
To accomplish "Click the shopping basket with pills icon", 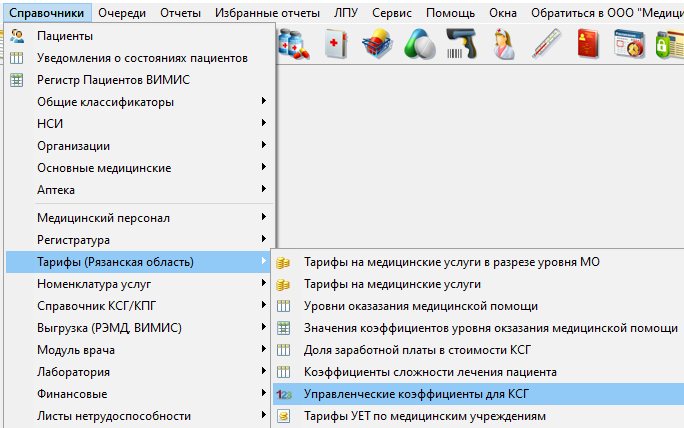I will click(377, 44).
